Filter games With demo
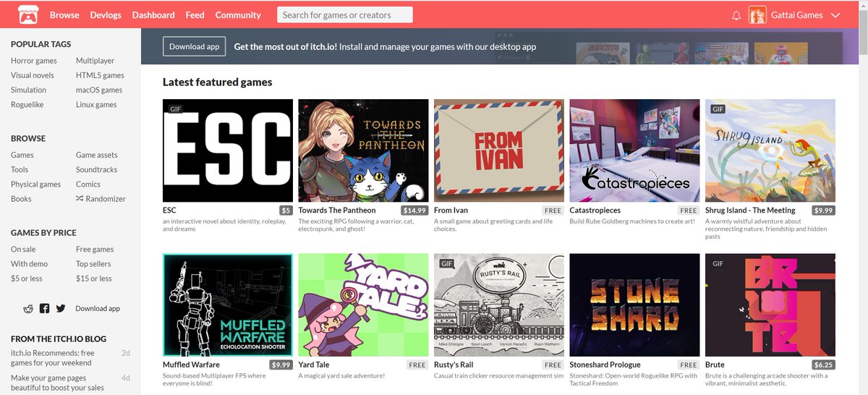This screenshot has width=868, height=395. coord(30,263)
